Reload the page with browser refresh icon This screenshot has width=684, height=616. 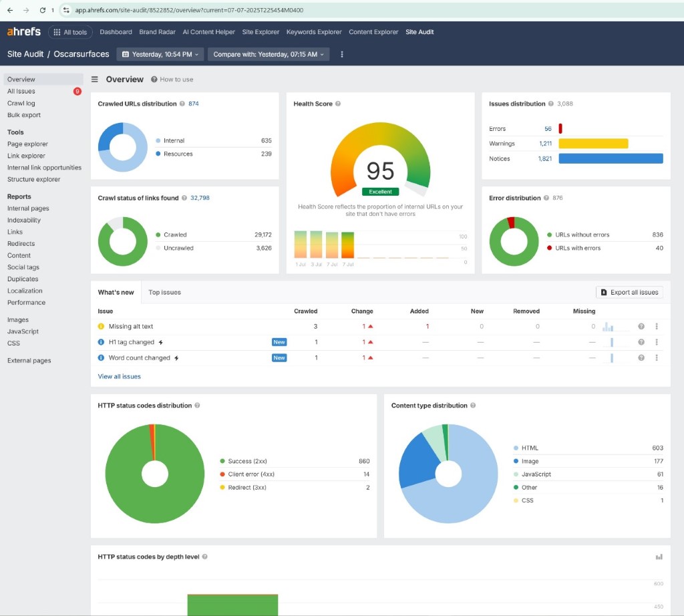coord(43,10)
